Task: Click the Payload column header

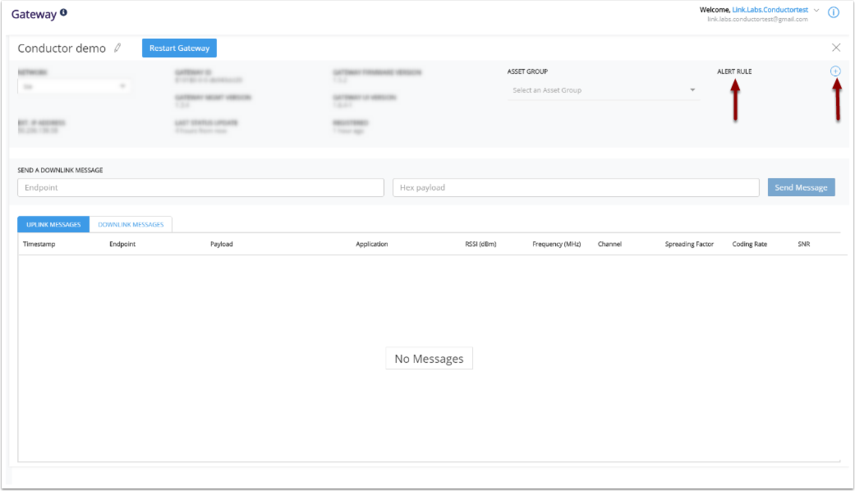Action: coord(221,244)
